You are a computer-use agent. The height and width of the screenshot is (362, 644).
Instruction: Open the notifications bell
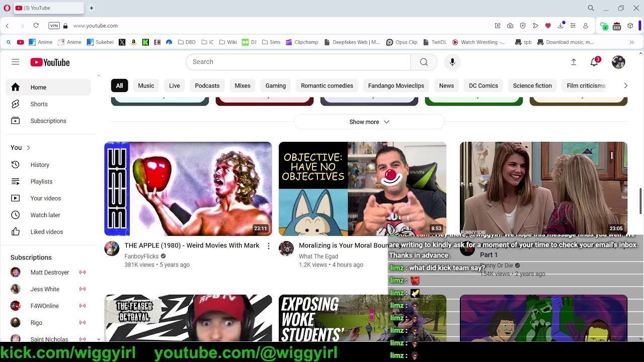click(594, 62)
